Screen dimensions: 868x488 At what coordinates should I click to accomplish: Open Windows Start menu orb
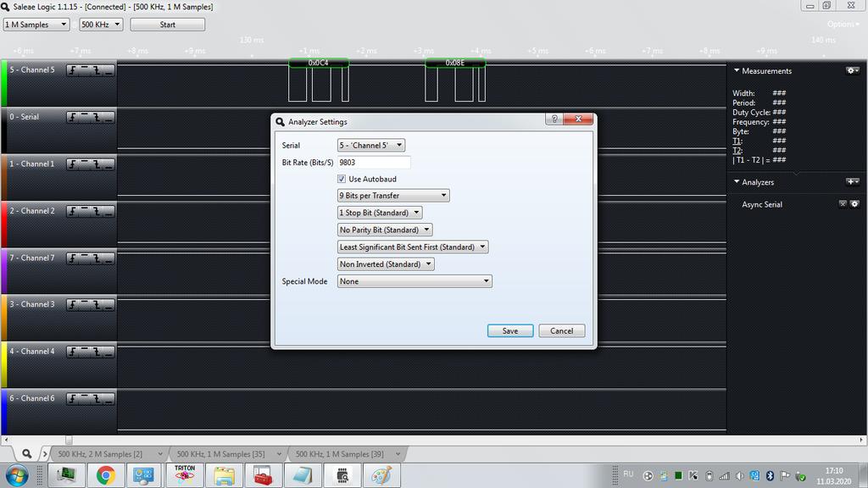pyautogui.click(x=17, y=476)
